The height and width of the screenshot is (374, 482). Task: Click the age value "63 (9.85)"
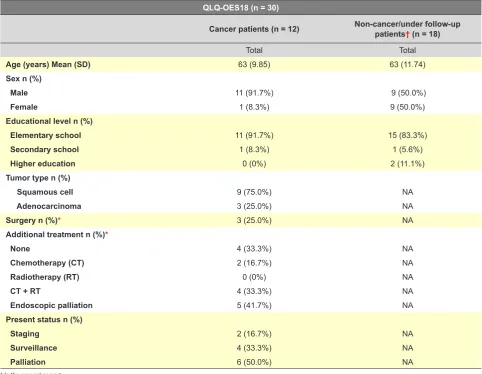click(x=254, y=64)
